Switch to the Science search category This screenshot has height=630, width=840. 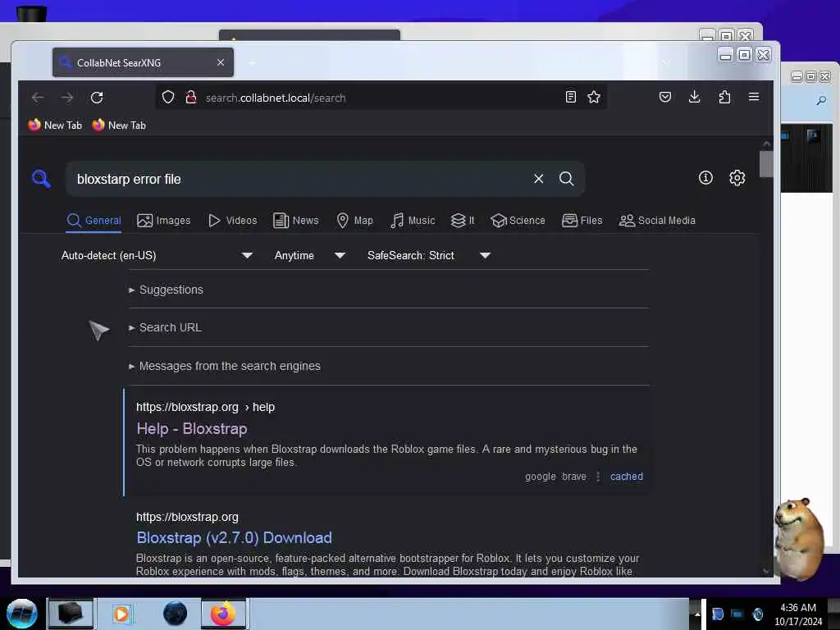point(518,221)
